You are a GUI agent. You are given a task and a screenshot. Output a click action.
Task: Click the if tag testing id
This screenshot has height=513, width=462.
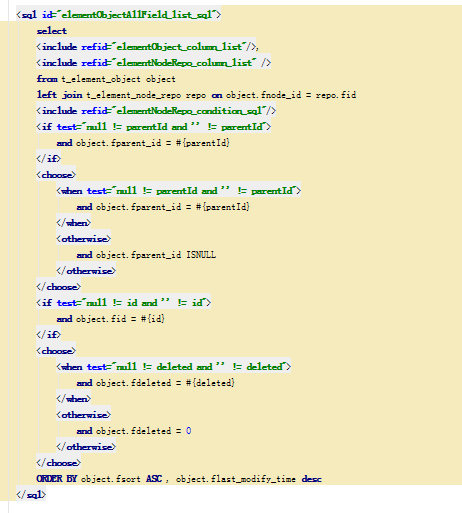point(123,303)
